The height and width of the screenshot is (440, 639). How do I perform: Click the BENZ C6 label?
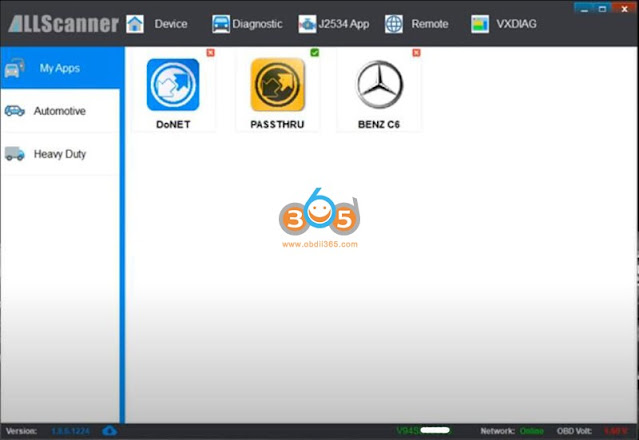tap(379, 124)
